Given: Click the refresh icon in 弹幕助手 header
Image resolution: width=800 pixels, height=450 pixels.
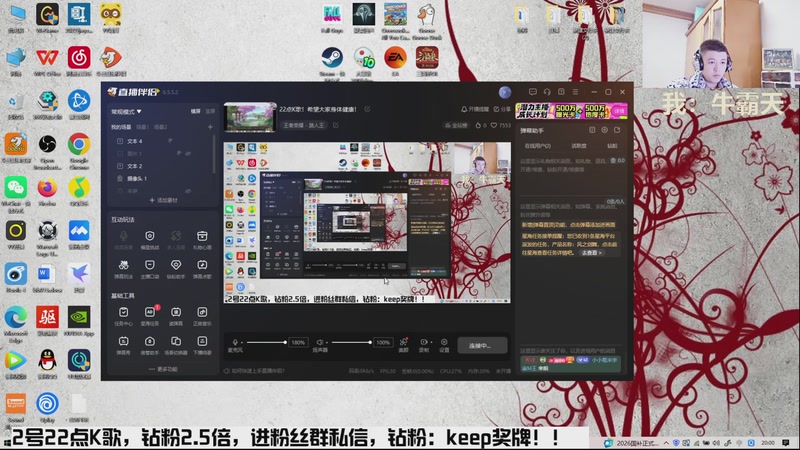Looking at the screenshot, I should [x=617, y=130].
